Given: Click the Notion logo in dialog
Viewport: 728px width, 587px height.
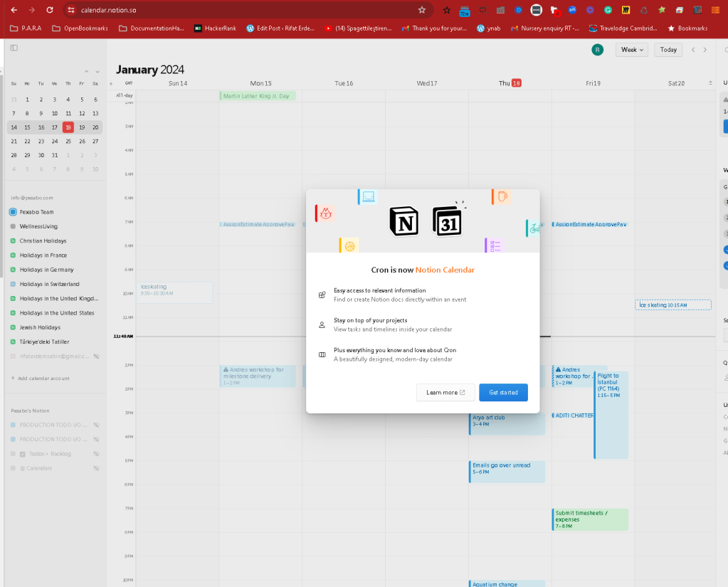Looking at the screenshot, I should pos(404,221).
